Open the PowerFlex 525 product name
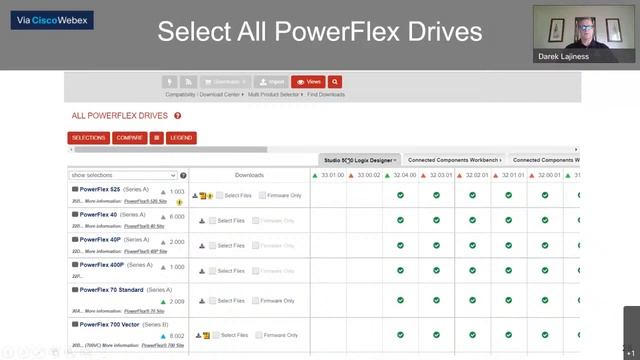Viewport: 640px width, 360px height. point(100,189)
